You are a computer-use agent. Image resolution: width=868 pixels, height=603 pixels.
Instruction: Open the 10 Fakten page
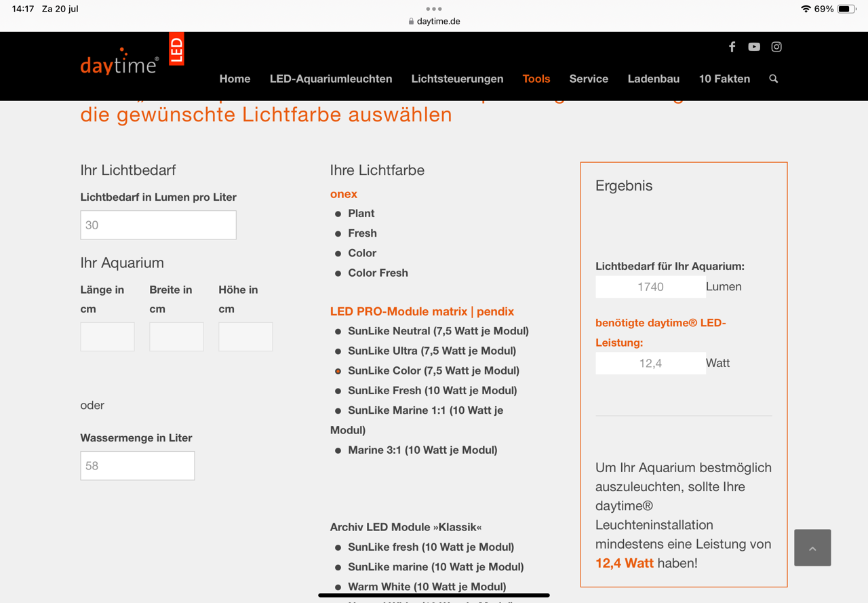[x=724, y=79]
